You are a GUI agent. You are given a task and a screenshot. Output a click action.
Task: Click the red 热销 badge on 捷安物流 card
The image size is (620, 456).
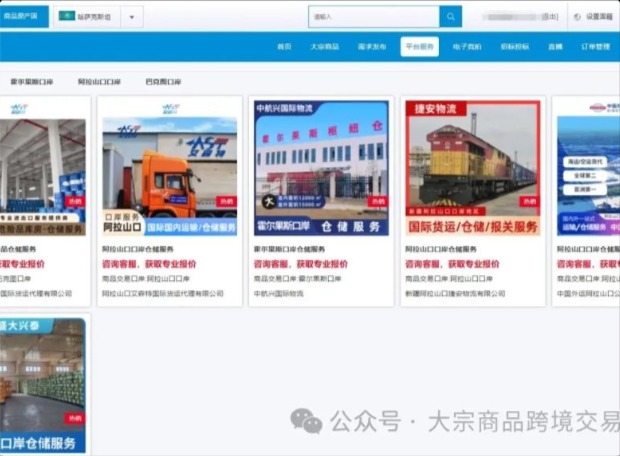[530, 202]
